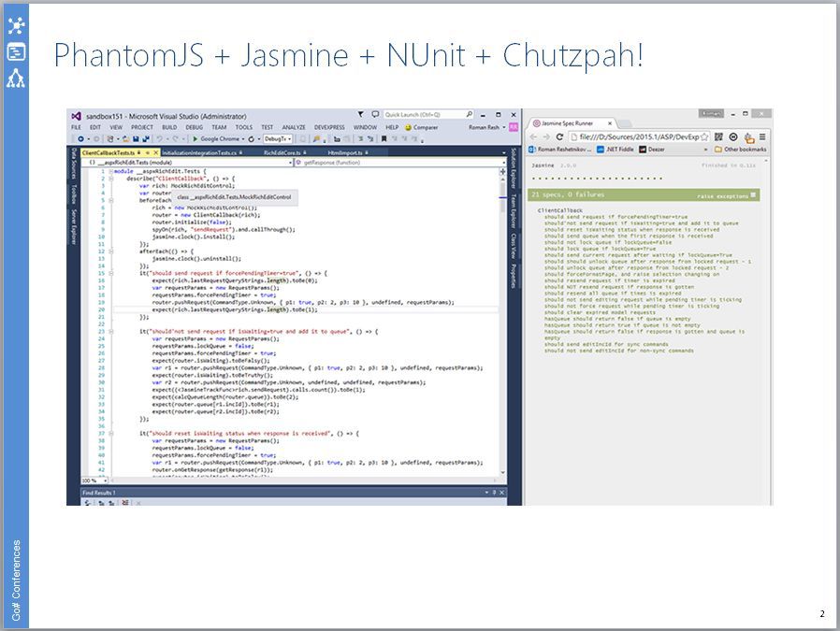Close the Find Results 1 panel
The width and height of the screenshot is (840, 631).
(x=502, y=493)
